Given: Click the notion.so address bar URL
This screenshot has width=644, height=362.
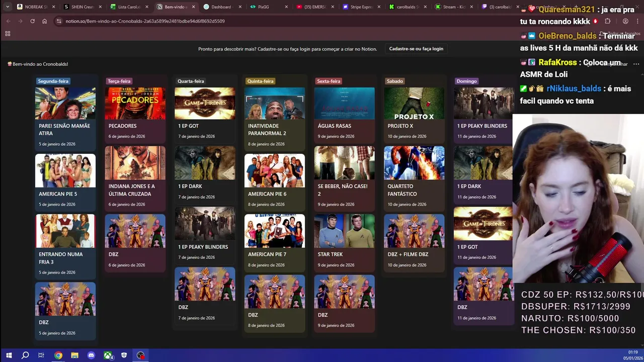Looking at the screenshot, I should point(145,21).
